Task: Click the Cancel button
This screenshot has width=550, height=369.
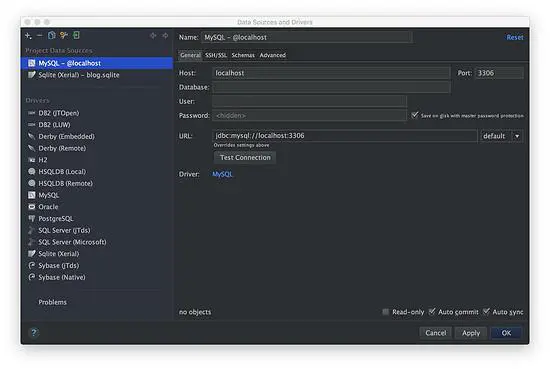Action: tap(436, 333)
